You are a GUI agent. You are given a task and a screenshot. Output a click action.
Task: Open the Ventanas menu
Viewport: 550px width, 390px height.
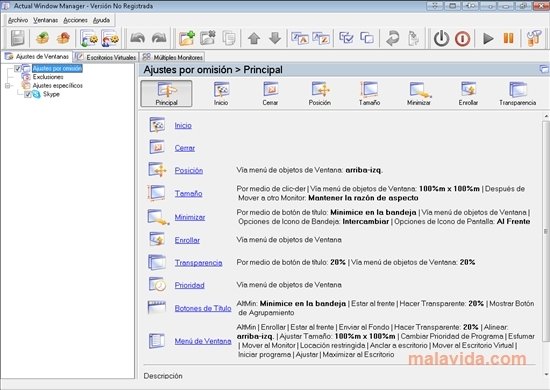46,20
